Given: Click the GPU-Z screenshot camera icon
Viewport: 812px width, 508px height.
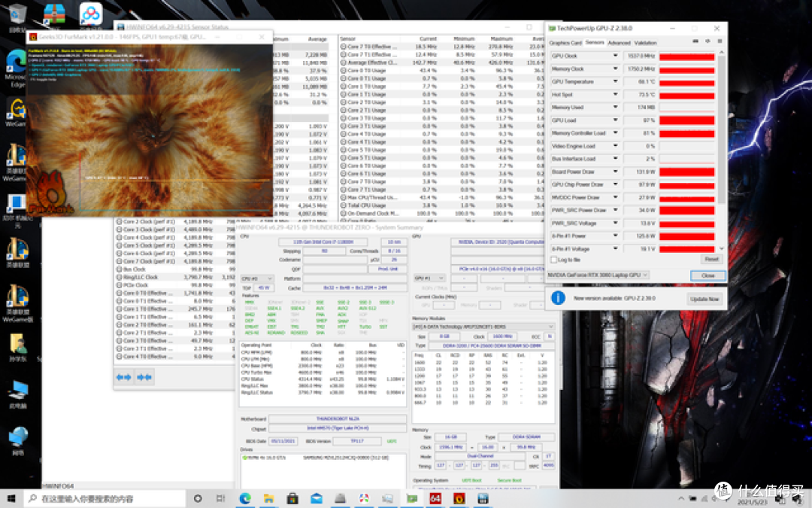Looking at the screenshot, I should point(695,41).
